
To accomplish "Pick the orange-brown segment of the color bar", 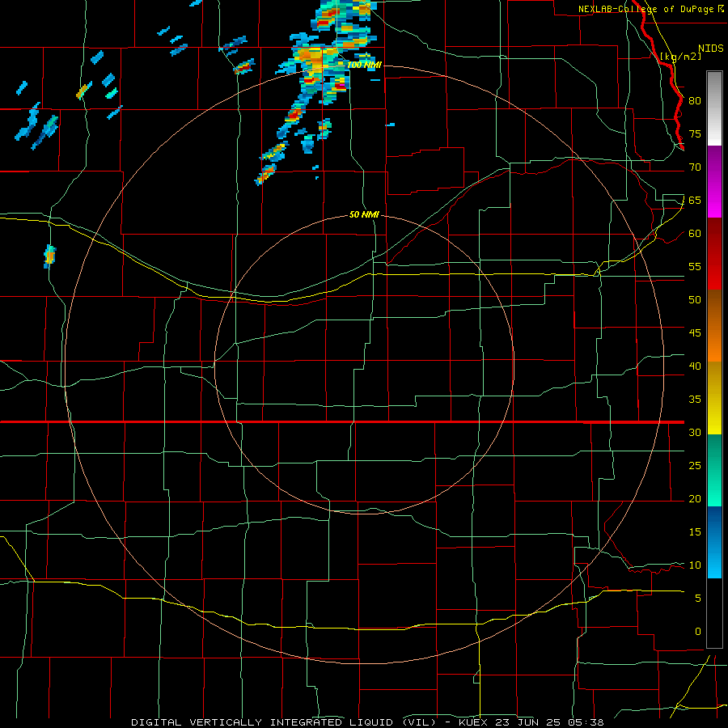I will tap(714, 326).
